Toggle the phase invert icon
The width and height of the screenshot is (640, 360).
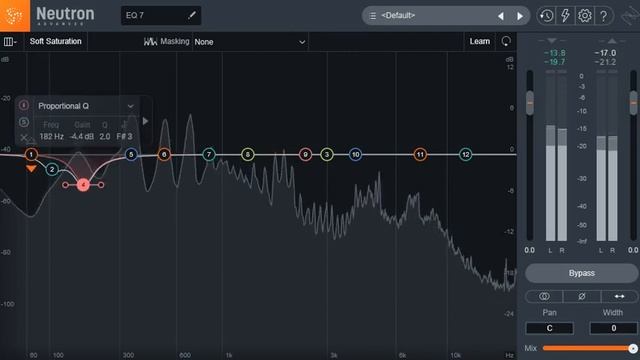tap(582, 296)
